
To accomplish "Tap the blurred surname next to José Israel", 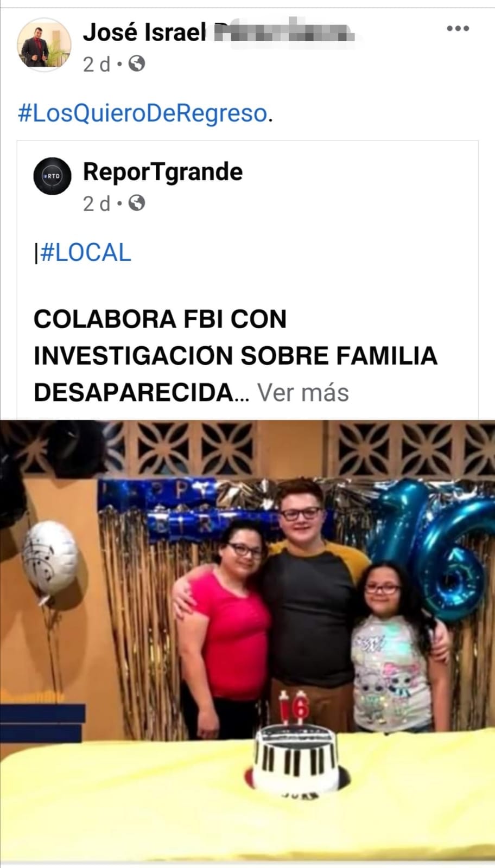I will 283,32.
